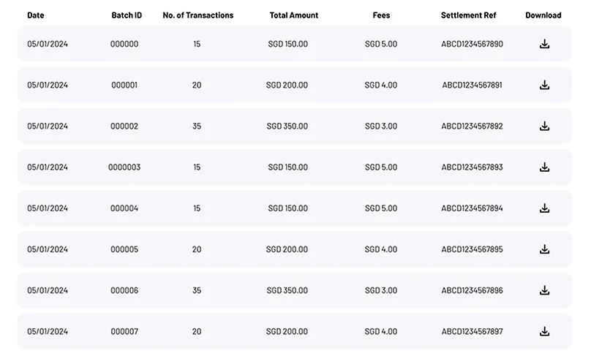
Task: Download batch 000000 settlement report
Action: point(544,44)
